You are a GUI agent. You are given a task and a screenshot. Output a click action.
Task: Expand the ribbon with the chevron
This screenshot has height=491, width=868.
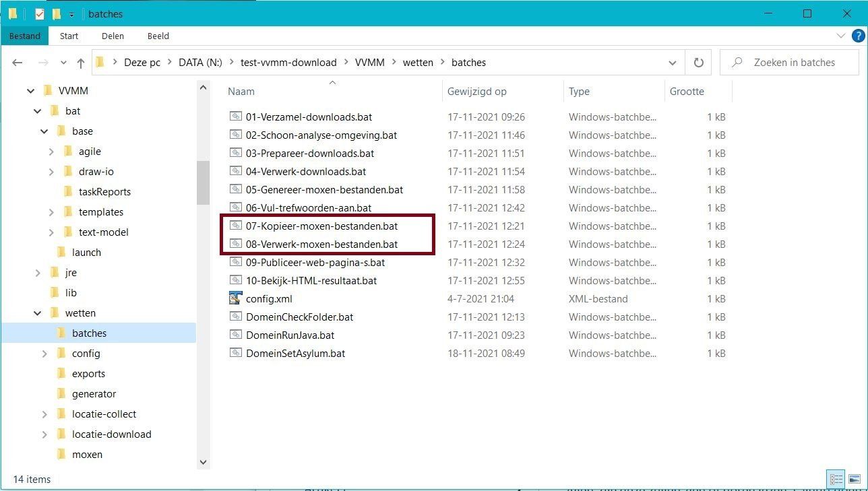[840, 36]
